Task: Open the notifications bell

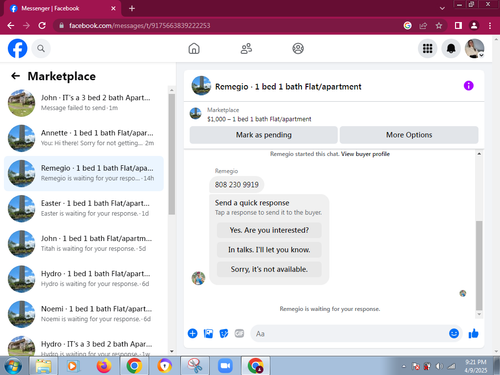Action: coord(451,49)
